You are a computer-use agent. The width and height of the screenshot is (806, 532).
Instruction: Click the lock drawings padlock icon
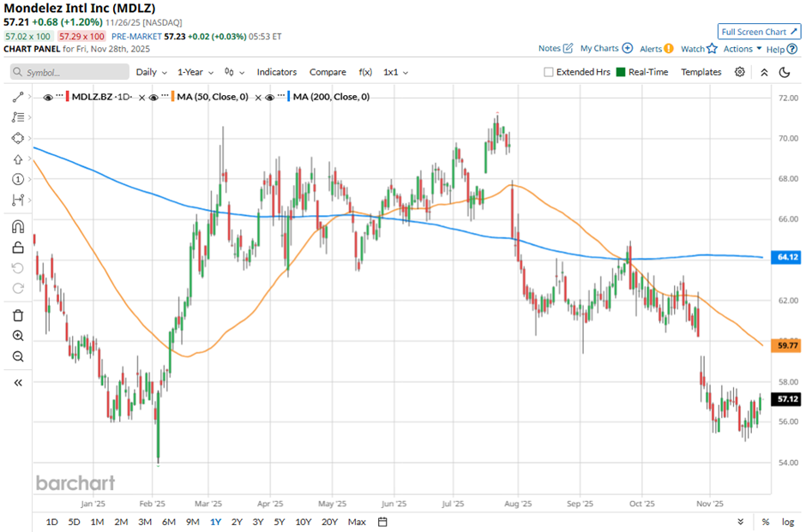[18, 248]
